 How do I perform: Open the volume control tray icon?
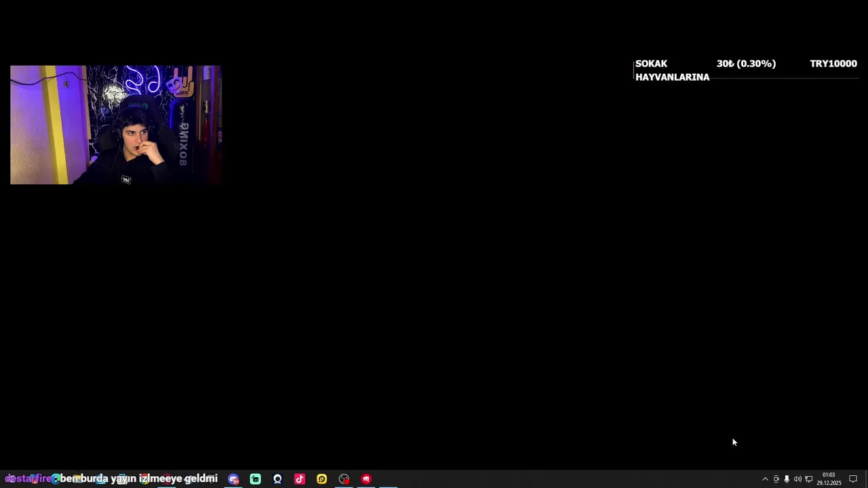tap(797, 479)
